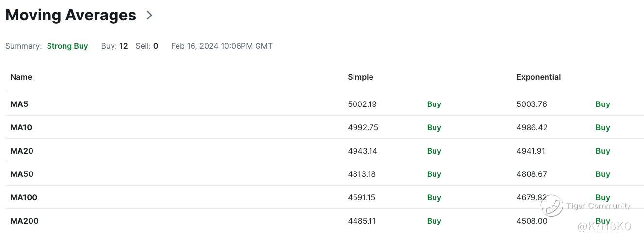The height and width of the screenshot is (241, 644).
Task: Click the Sell count 0
Action: pyautogui.click(x=156, y=46)
